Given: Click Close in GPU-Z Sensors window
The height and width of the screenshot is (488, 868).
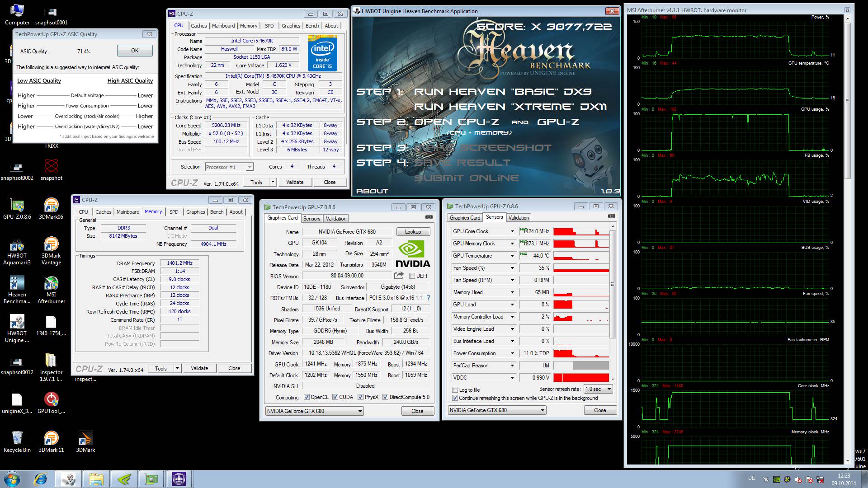Looking at the screenshot, I should click(x=600, y=410).
